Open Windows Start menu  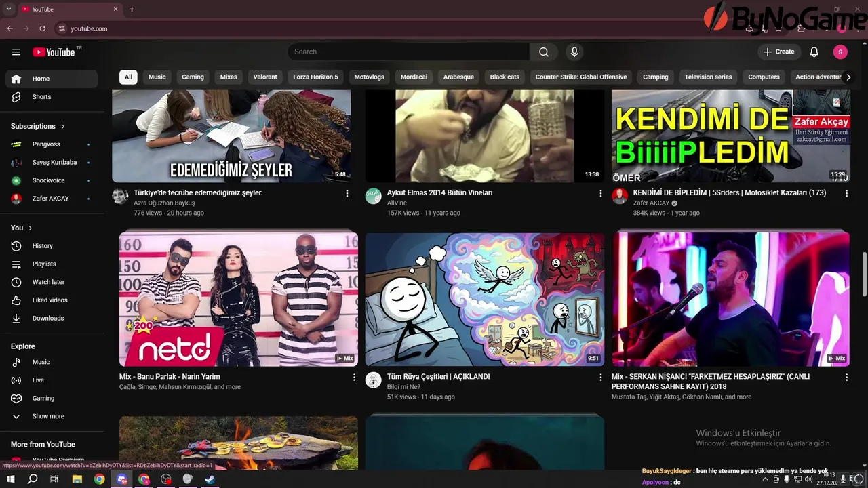point(11,479)
